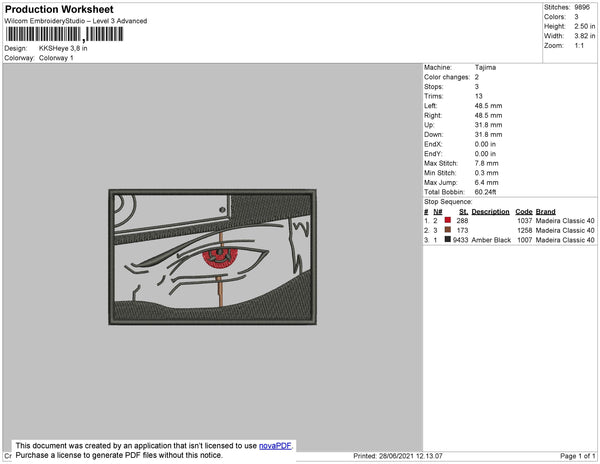The image size is (600, 464).
Task: Click the Max Stitch value 7.8 mm
Action: (x=486, y=163)
